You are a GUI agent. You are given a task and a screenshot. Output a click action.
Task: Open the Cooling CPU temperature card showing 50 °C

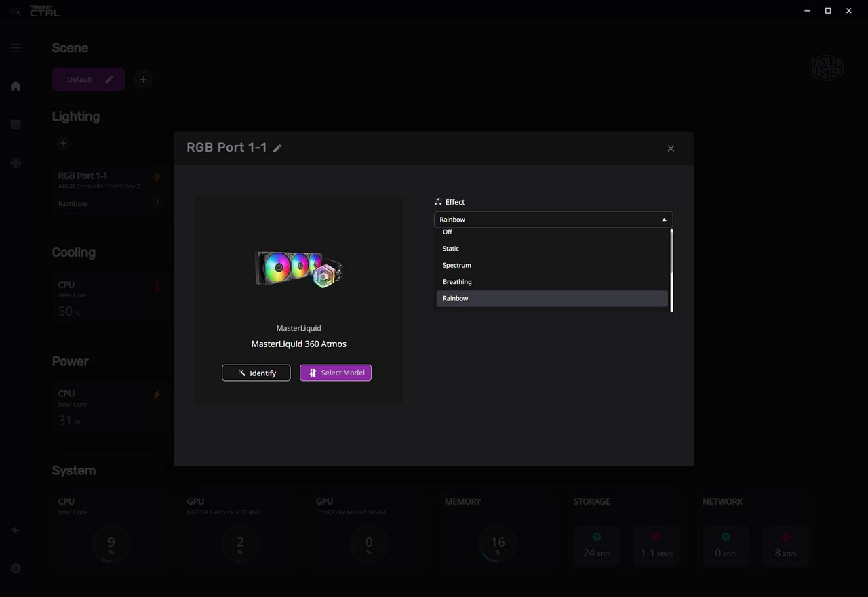tap(111, 299)
